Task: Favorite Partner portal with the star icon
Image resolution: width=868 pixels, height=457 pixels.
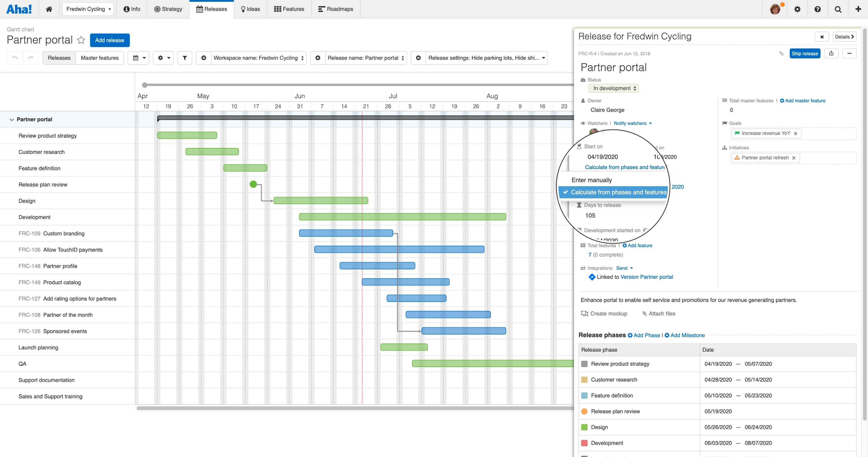Action: pyautogui.click(x=81, y=40)
